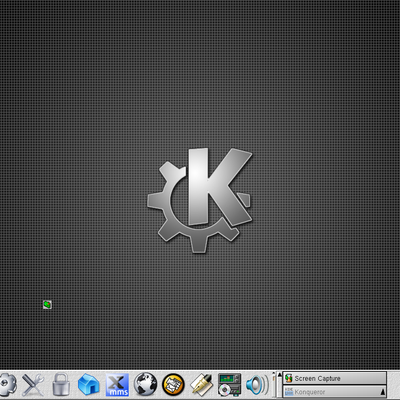Click the taskbar scroll-up arrow handle

tap(279, 375)
